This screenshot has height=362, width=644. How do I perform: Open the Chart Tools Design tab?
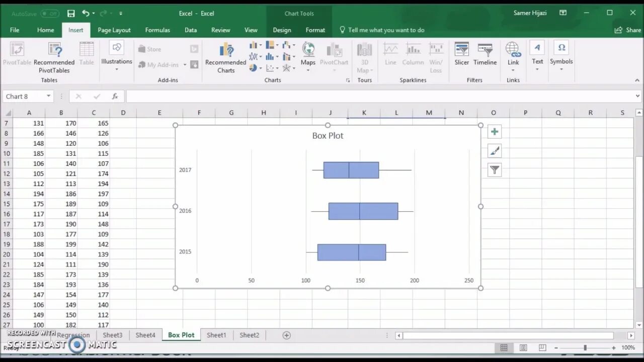(282, 30)
